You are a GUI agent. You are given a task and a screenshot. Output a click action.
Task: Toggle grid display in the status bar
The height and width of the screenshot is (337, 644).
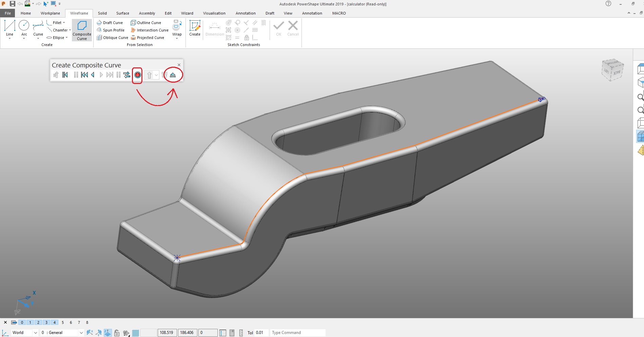pos(135,333)
